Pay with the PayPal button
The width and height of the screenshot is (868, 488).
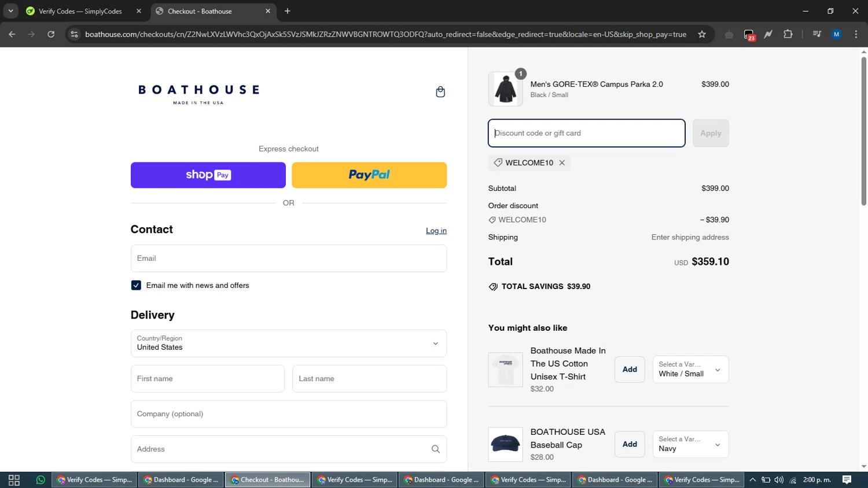pos(369,175)
